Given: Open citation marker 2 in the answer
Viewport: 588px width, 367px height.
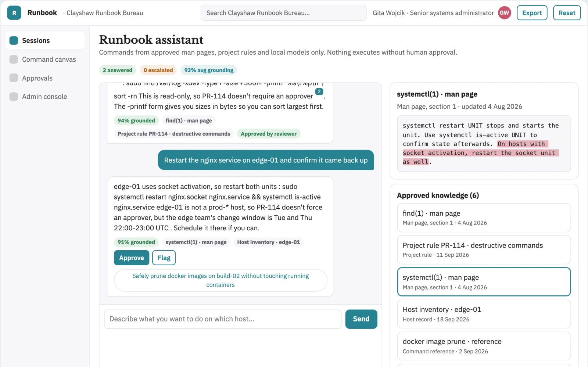Looking at the screenshot, I should (319, 91).
